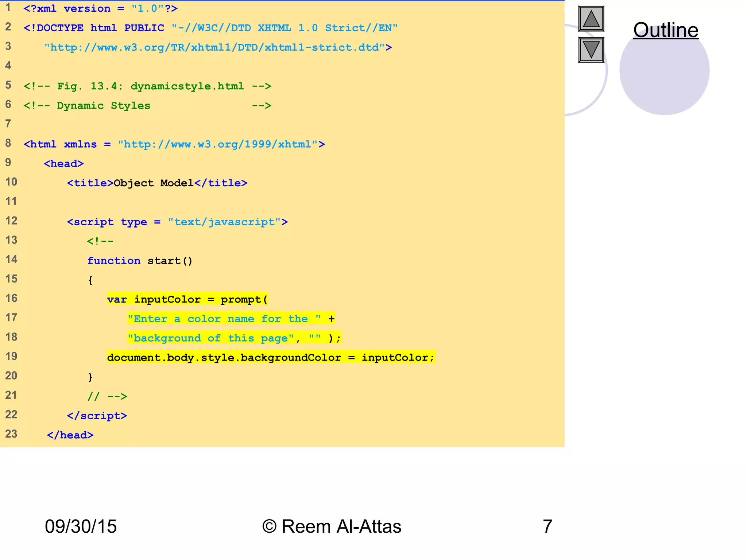Click the up arrow navigation button
The width and height of the screenshot is (747, 560).
click(591, 19)
